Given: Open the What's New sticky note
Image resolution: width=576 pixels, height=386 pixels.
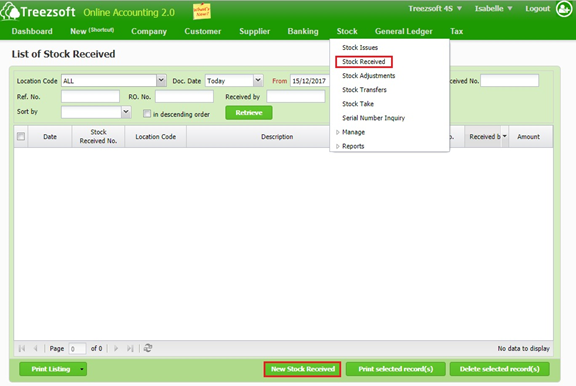Looking at the screenshot, I should click(x=202, y=11).
